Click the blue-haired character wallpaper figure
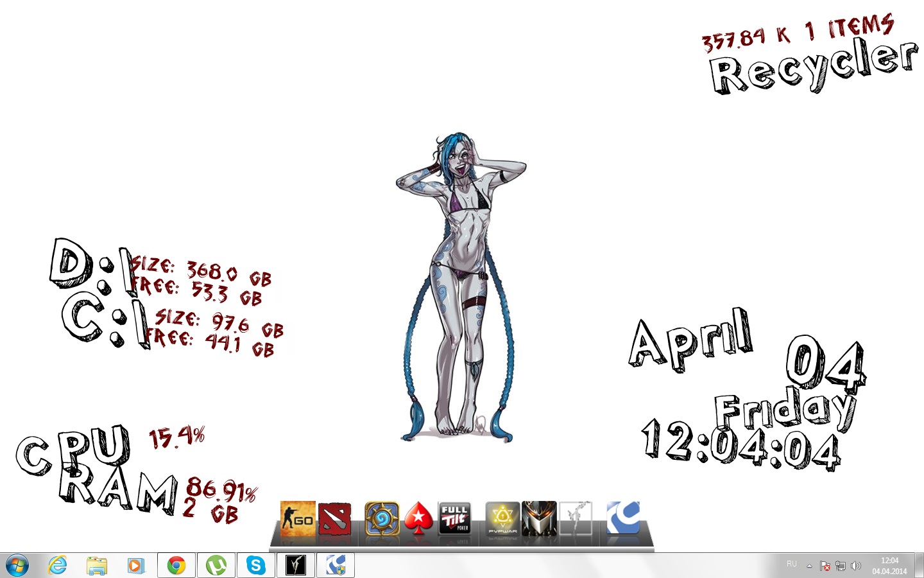The width and height of the screenshot is (924, 578). 461,288
